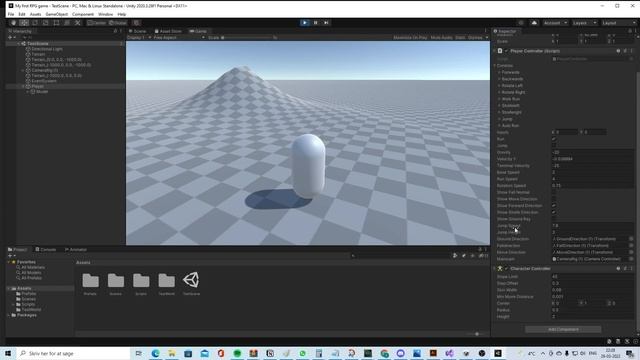Toggle Player Controller enabled checkbox
640x360 pixels.
pos(507,51)
